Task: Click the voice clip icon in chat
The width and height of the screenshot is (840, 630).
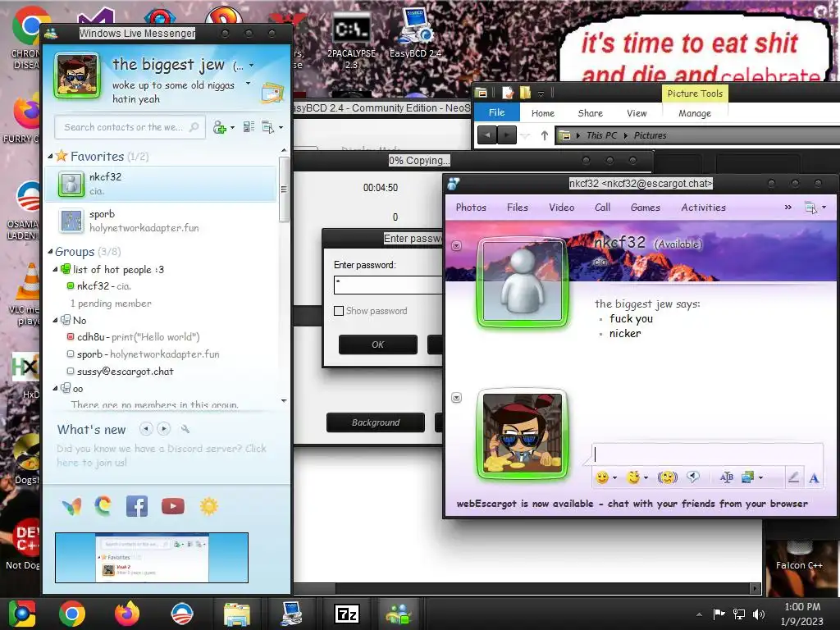Action: 693,477
